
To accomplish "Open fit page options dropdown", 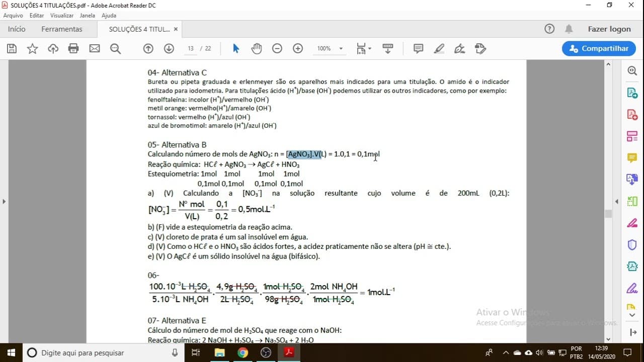I will pyautogui.click(x=364, y=49).
